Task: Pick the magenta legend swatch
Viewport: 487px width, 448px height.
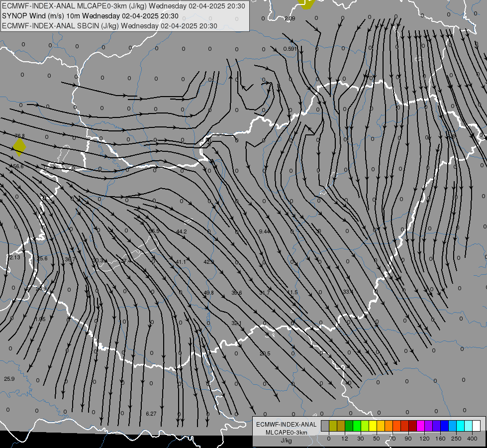Action: [420, 426]
